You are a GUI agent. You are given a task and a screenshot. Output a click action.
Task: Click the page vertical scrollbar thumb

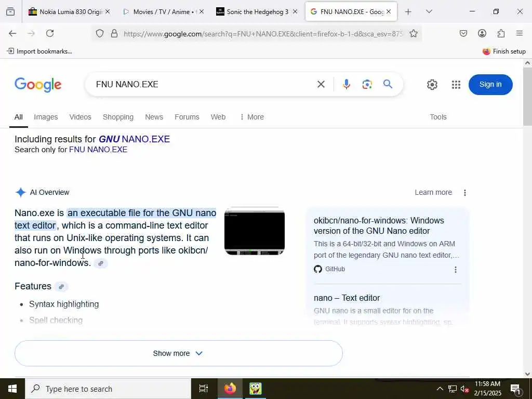point(527,96)
